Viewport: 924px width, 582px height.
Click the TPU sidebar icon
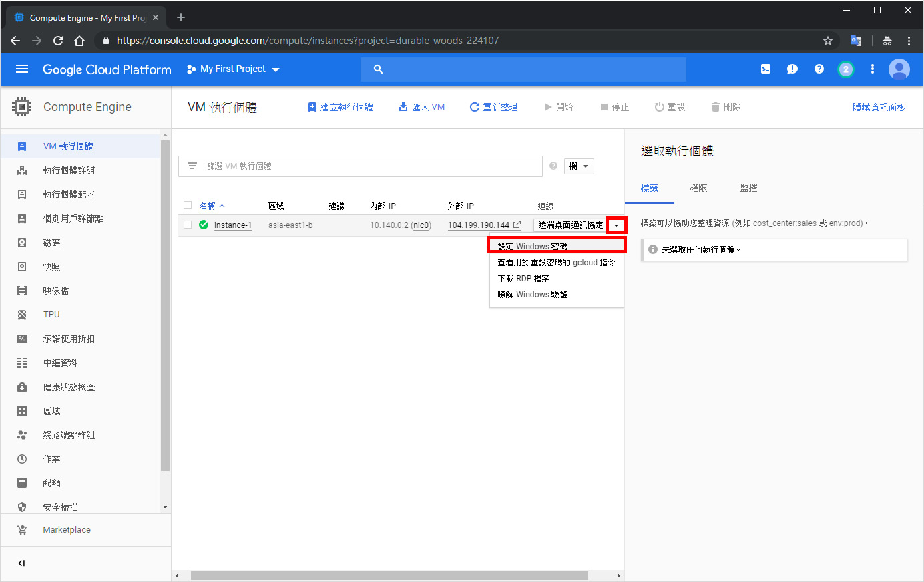(x=22, y=315)
